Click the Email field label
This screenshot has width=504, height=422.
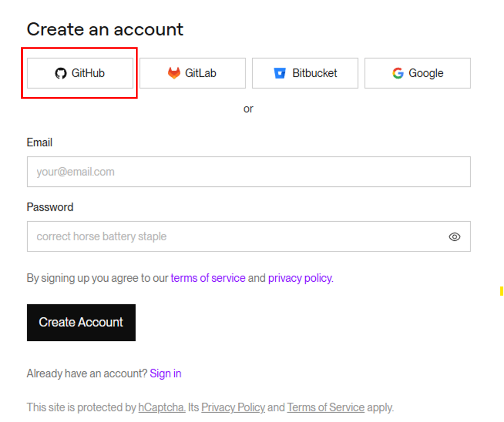click(40, 142)
